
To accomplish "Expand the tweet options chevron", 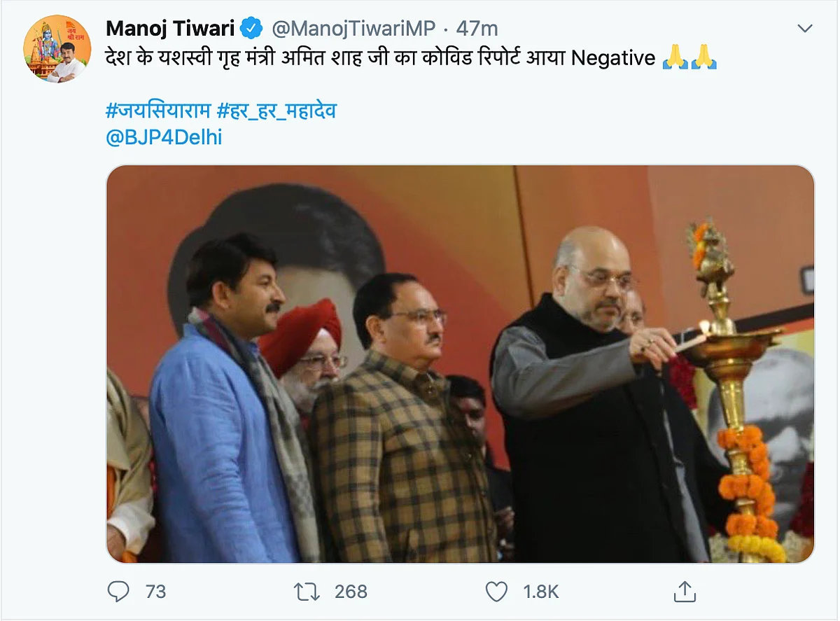I will coord(805,29).
